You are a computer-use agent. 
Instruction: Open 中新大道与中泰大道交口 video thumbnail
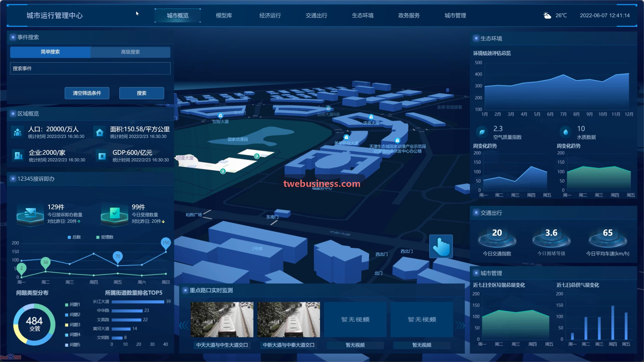[x=289, y=320]
